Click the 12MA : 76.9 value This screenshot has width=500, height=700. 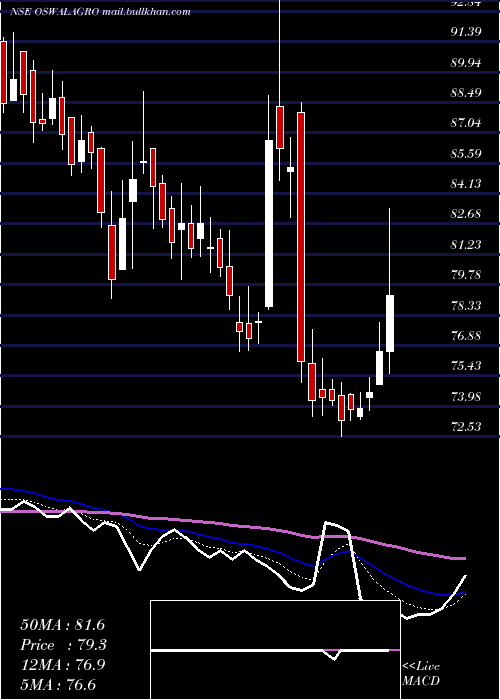(x=62, y=665)
